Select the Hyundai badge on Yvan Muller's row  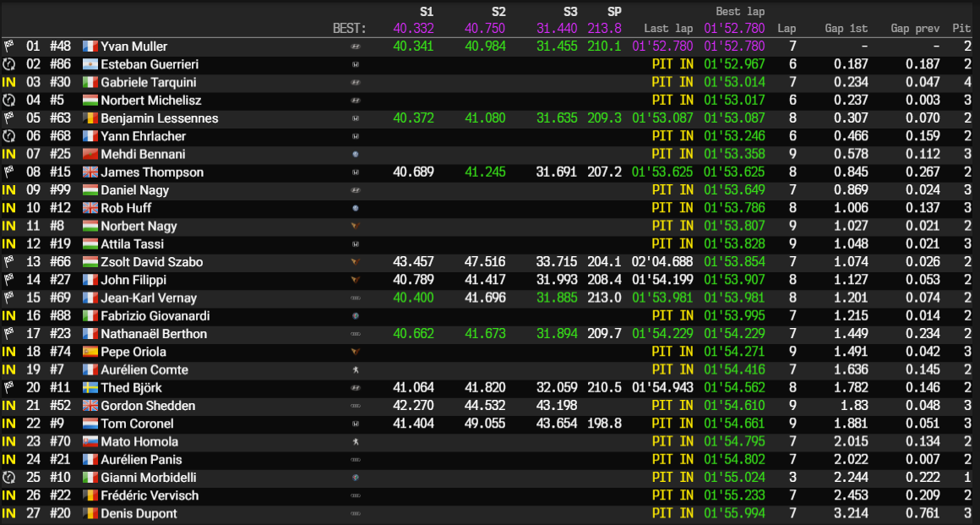355,46
